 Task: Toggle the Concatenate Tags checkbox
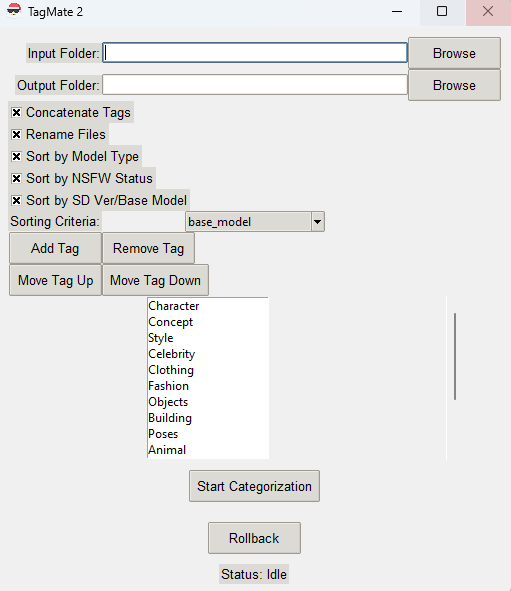(16, 112)
